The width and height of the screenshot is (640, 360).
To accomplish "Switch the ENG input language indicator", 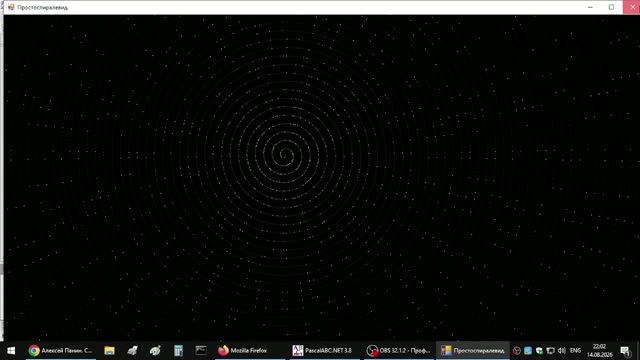I will (575, 351).
